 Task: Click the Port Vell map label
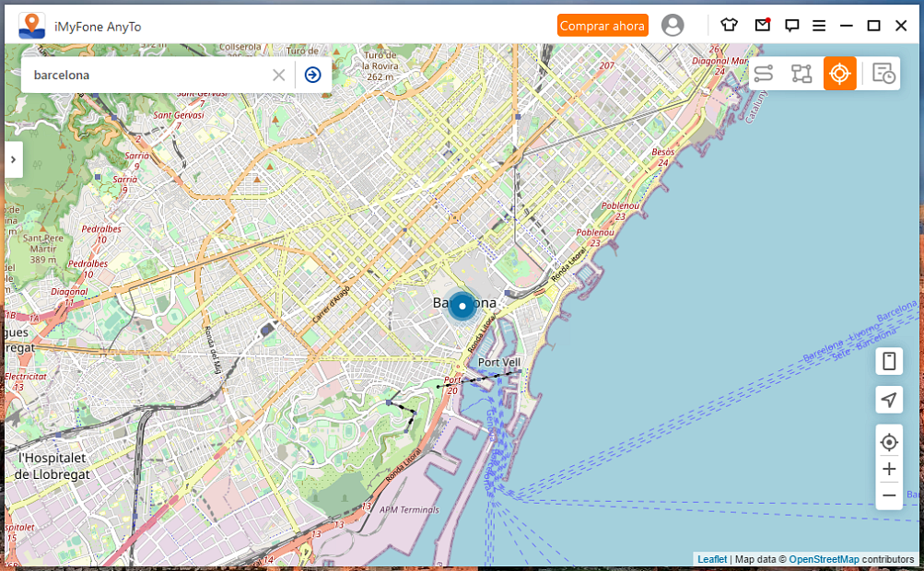tap(499, 362)
